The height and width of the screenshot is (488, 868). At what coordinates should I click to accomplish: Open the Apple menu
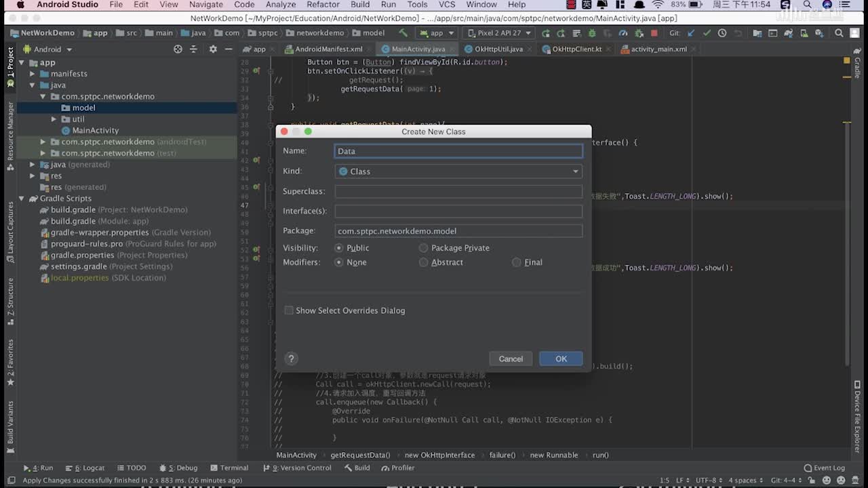point(20,5)
